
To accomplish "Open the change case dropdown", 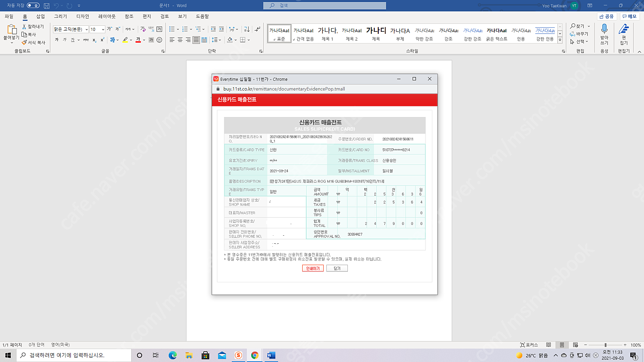I will point(130,29).
